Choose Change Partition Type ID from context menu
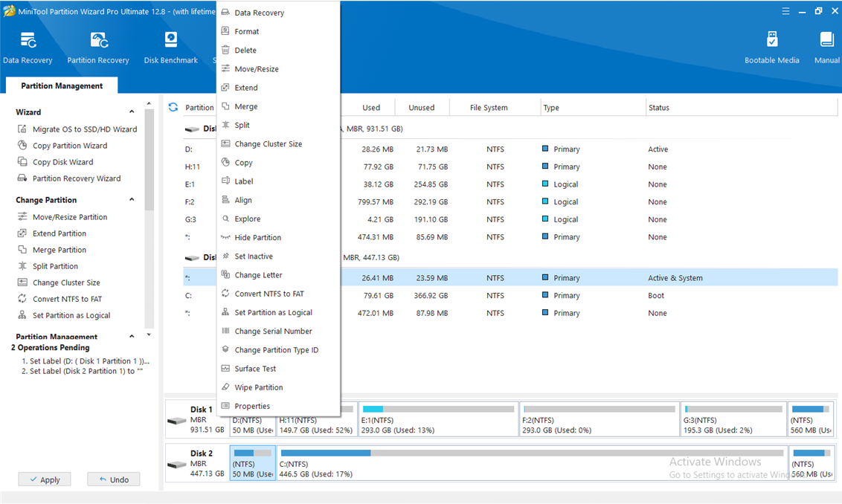This screenshot has width=842, height=504. 278,350
